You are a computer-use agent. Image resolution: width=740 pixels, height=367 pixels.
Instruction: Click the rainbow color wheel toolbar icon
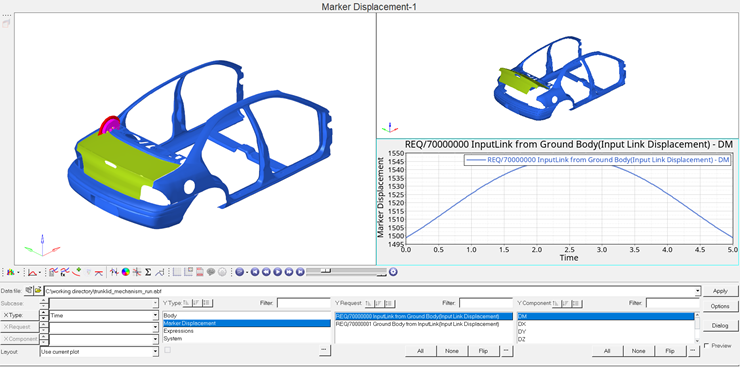pos(126,272)
